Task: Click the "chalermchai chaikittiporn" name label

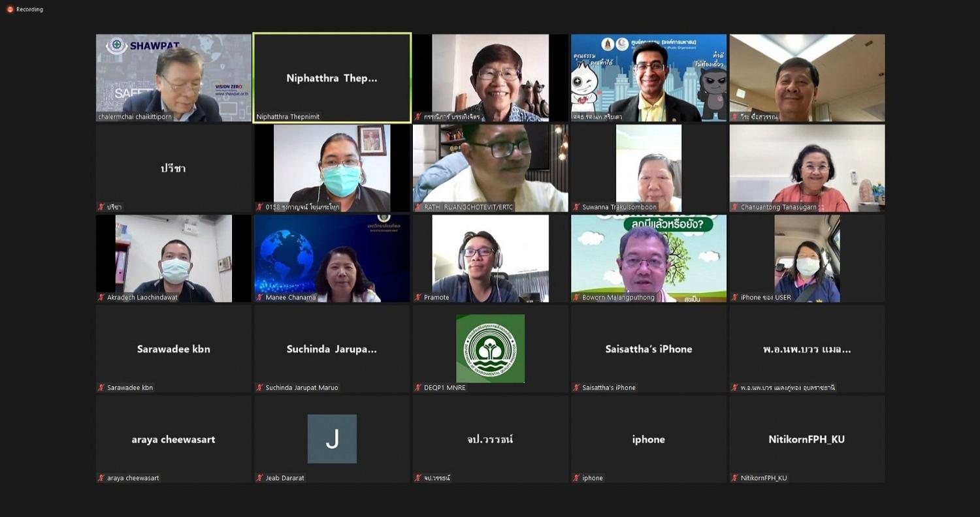Action: [x=135, y=117]
